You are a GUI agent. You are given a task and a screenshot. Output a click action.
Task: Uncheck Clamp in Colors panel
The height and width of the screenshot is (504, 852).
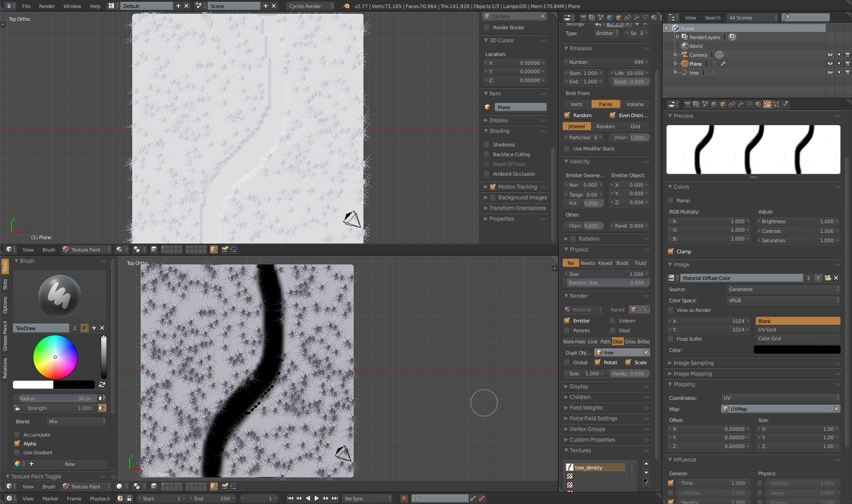pyautogui.click(x=671, y=251)
